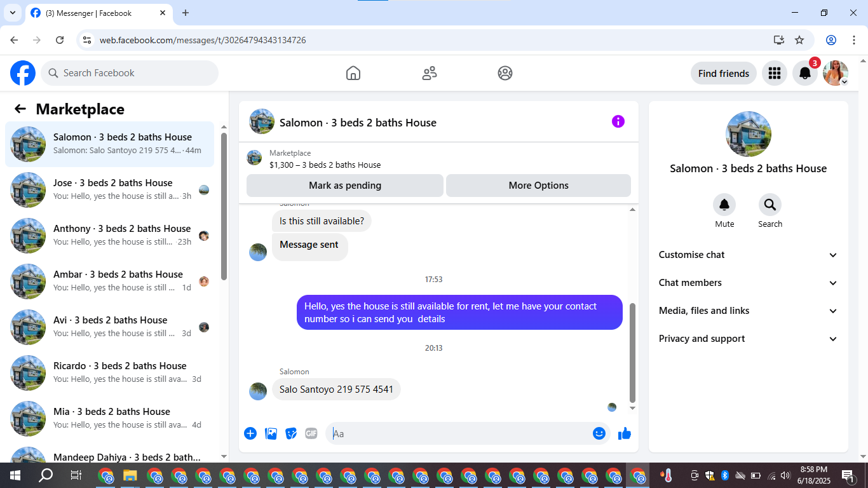The image size is (868, 488).
Task: Click the browser address bar URL
Action: click(203, 40)
